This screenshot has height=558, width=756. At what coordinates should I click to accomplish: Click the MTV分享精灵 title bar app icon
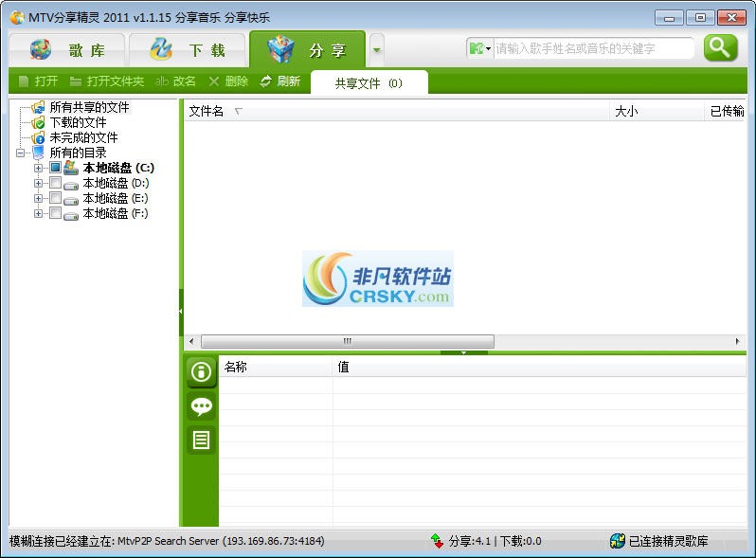click(x=17, y=18)
